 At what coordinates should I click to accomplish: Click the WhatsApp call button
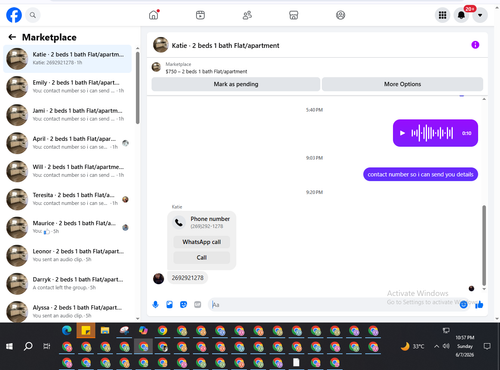pos(202,242)
